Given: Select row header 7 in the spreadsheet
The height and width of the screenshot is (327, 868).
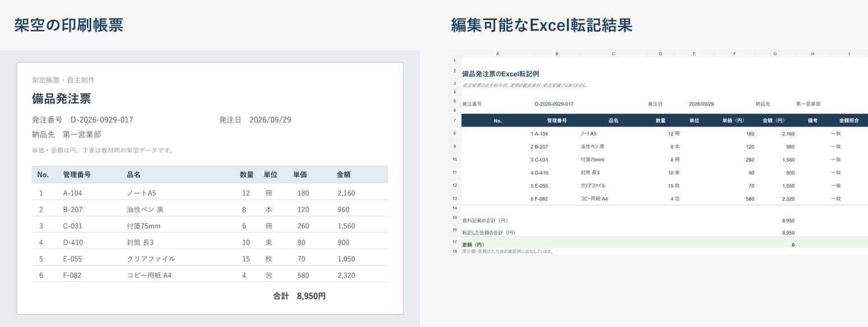Looking at the screenshot, I should coord(455,120).
